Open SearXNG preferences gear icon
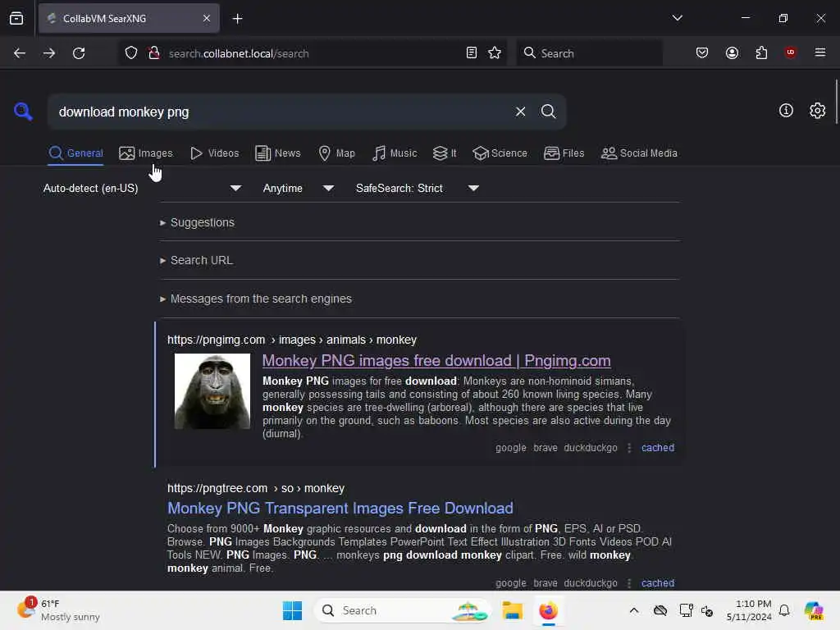This screenshot has width=840, height=630. [817, 111]
